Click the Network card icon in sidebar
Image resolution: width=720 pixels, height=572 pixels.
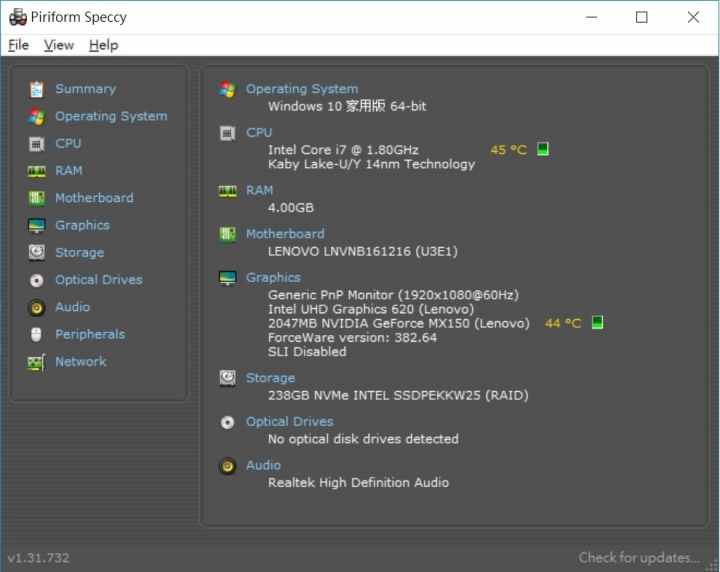(37, 362)
